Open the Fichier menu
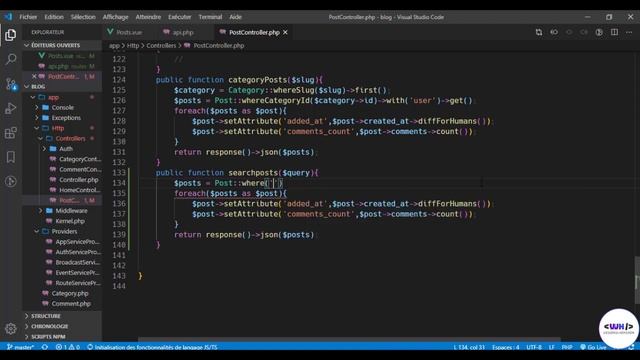The image size is (640, 360). click(28, 17)
